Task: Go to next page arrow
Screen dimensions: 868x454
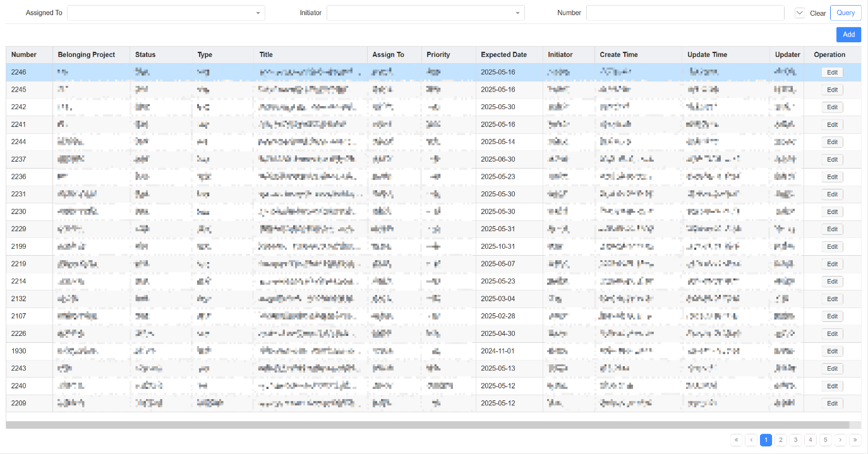Action: (x=840, y=440)
